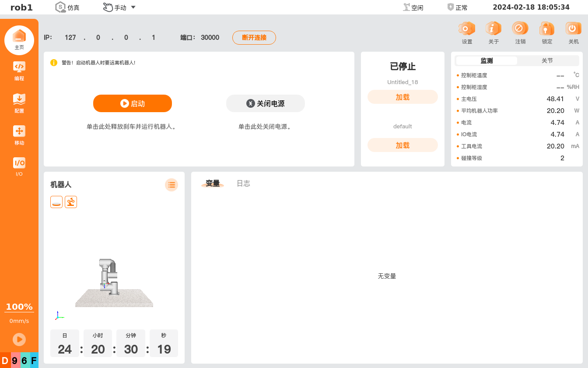Viewport: 588px width, 368px height.
Task: Open the 编程 programming page
Action: (x=19, y=71)
